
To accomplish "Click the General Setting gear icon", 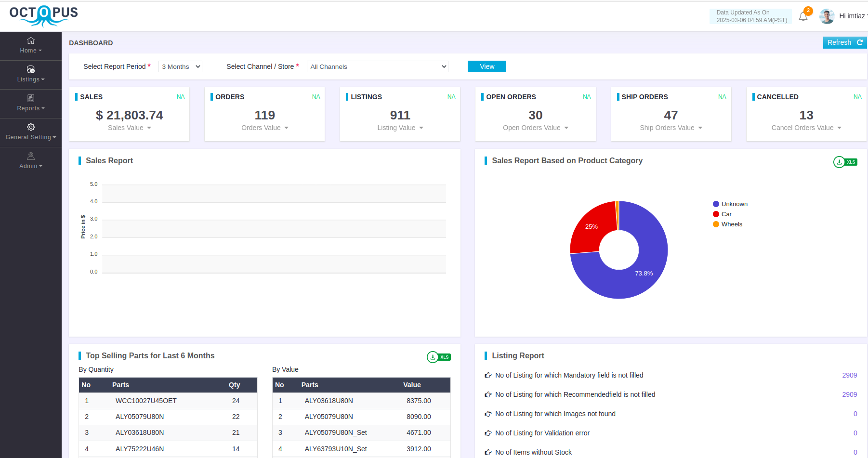I will click(31, 128).
